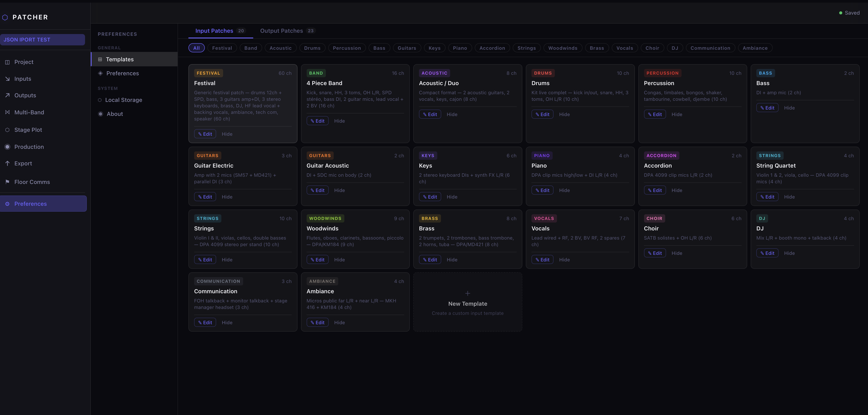Image resolution: width=868 pixels, height=415 pixels.
Task: Click the Templates grid icon
Action: (x=100, y=59)
